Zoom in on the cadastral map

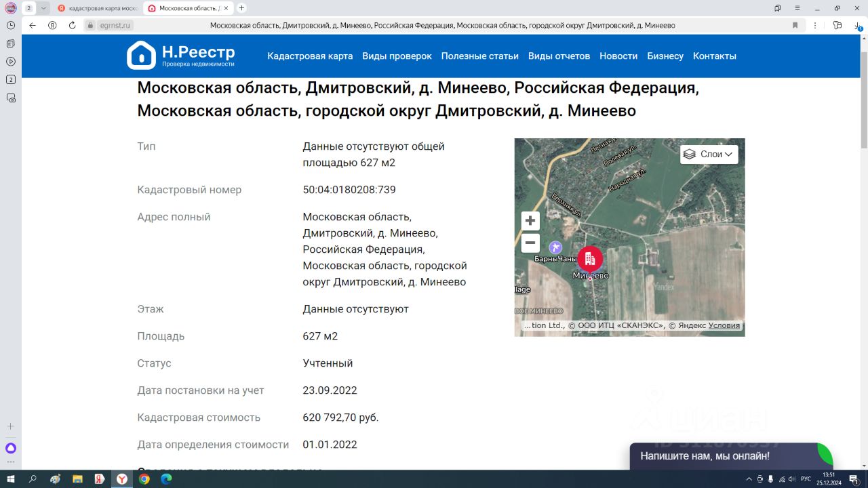pyautogui.click(x=530, y=220)
